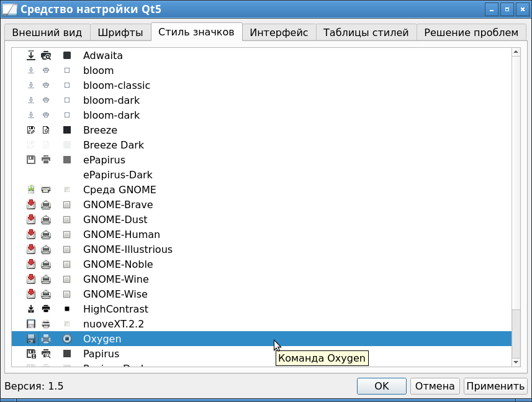Image resolution: width=532 pixels, height=402 pixels.
Task: Select the Oxygen theme name
Action: (x=102, y=339)
